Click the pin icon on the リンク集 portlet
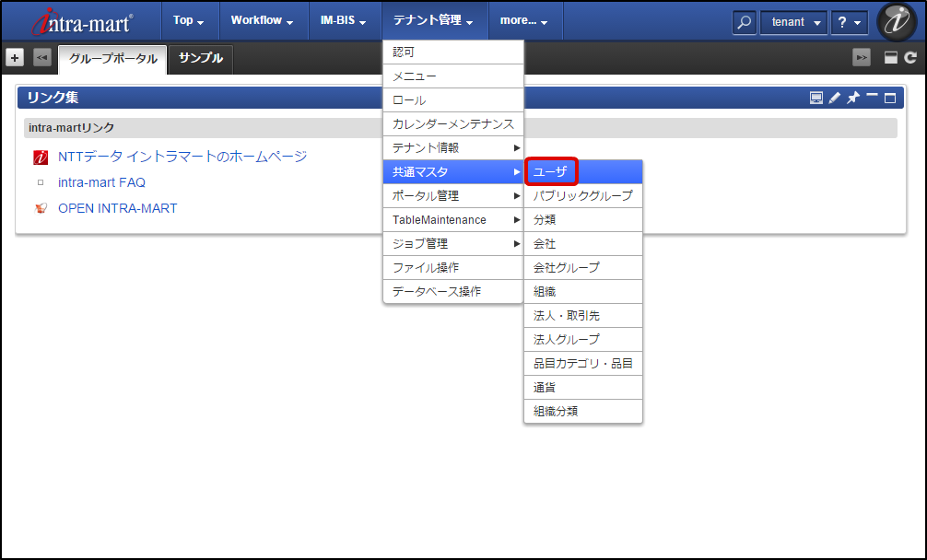927x560 pixels. point(853,98)
